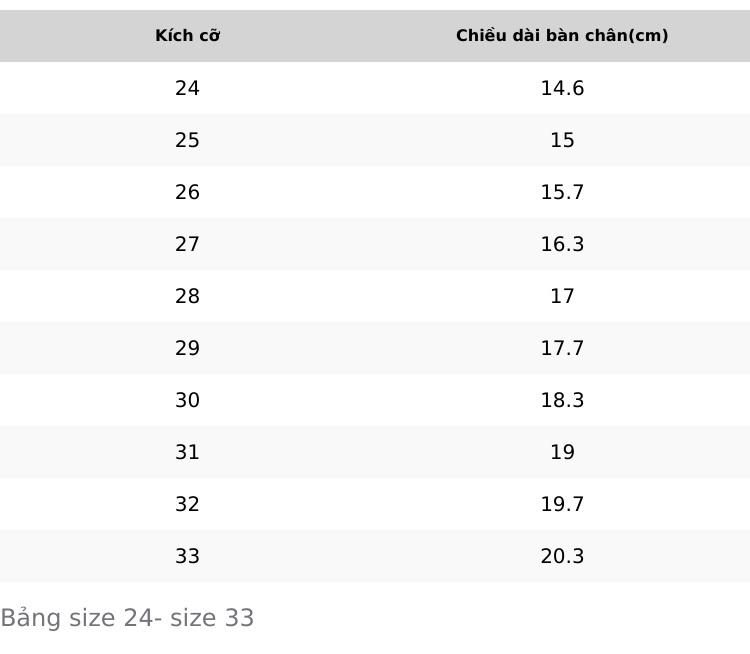Select size 25 cell
This screenshot has width=750, height=654.
(x=187, y=140)
